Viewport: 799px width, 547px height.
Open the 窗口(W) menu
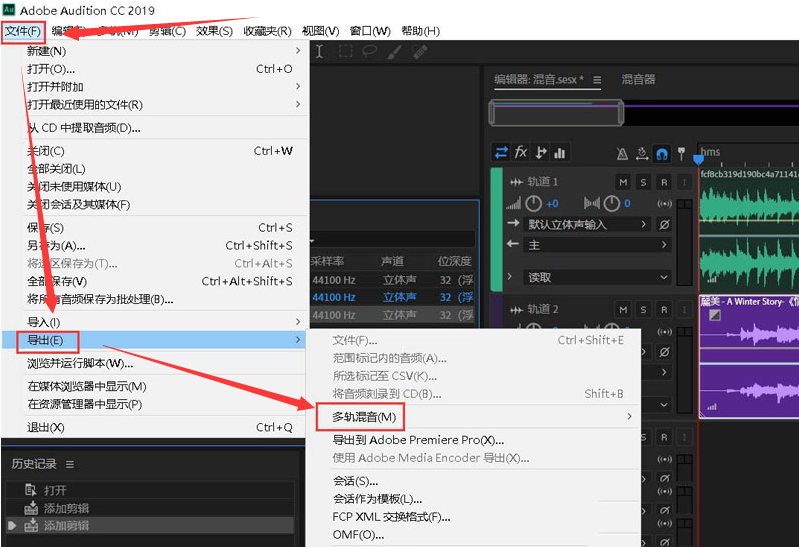click(370, 32)
